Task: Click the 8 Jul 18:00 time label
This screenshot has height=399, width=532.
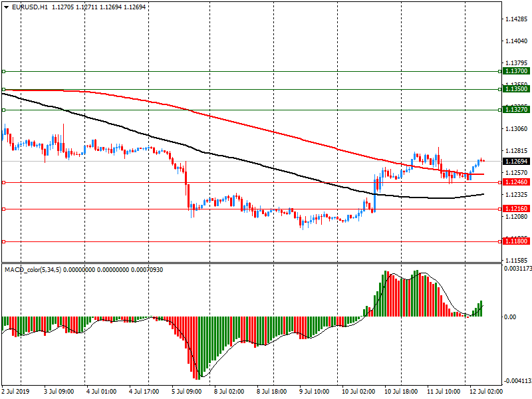Action: tap(272, 391)
